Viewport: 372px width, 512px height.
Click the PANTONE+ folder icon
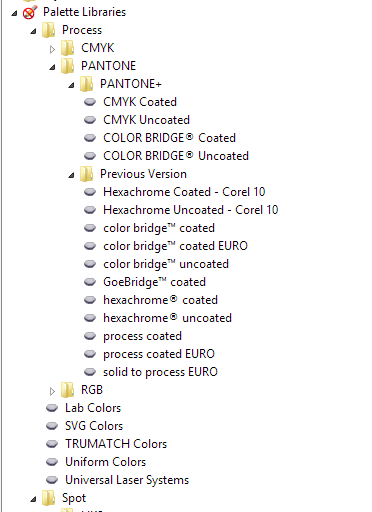pos(87,84)
